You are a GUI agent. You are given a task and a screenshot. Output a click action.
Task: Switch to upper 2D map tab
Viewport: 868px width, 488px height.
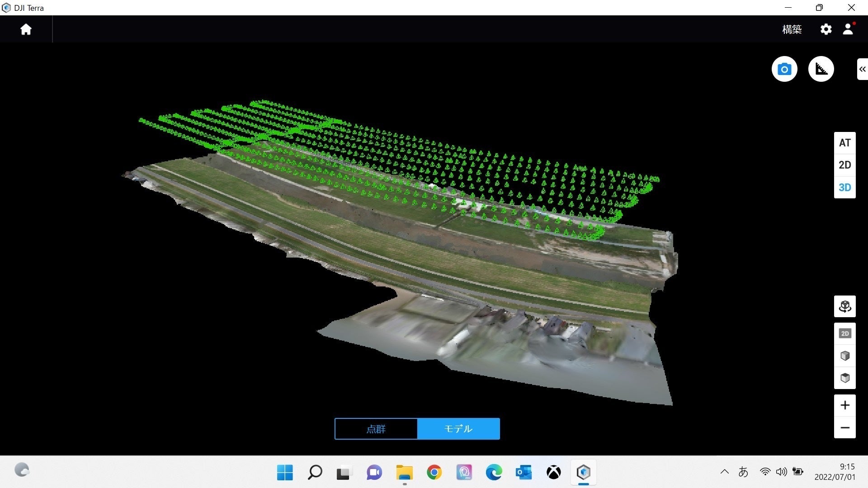[844, 165]
